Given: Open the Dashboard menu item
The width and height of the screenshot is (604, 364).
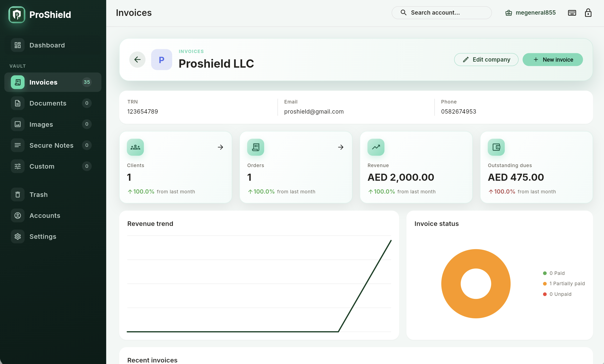Looking at the screenshot, I should click(53, 45).
